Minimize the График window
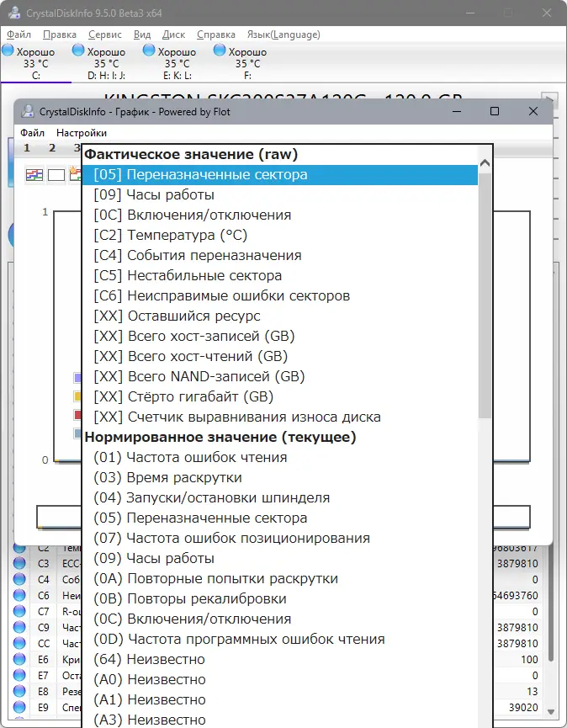 click(x=457, y=111)
